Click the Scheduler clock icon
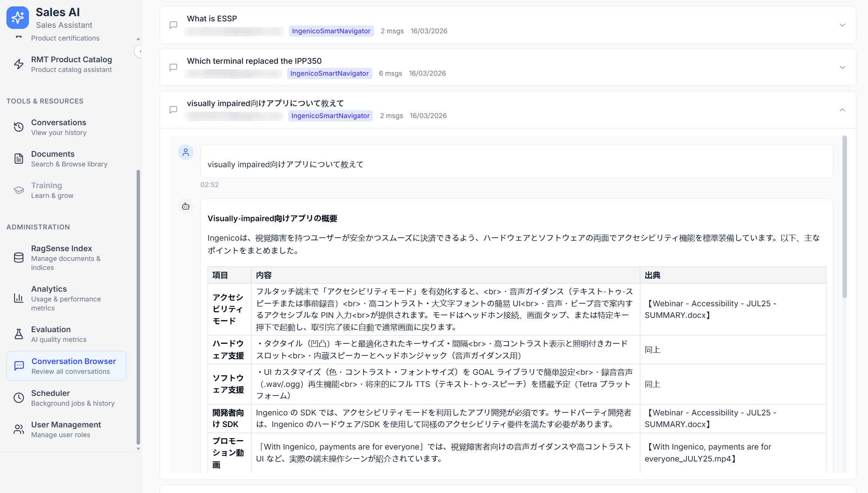Image resolution: width=868 pixels, height=493 pixels. pyautogui.click(x=19, y=398)
